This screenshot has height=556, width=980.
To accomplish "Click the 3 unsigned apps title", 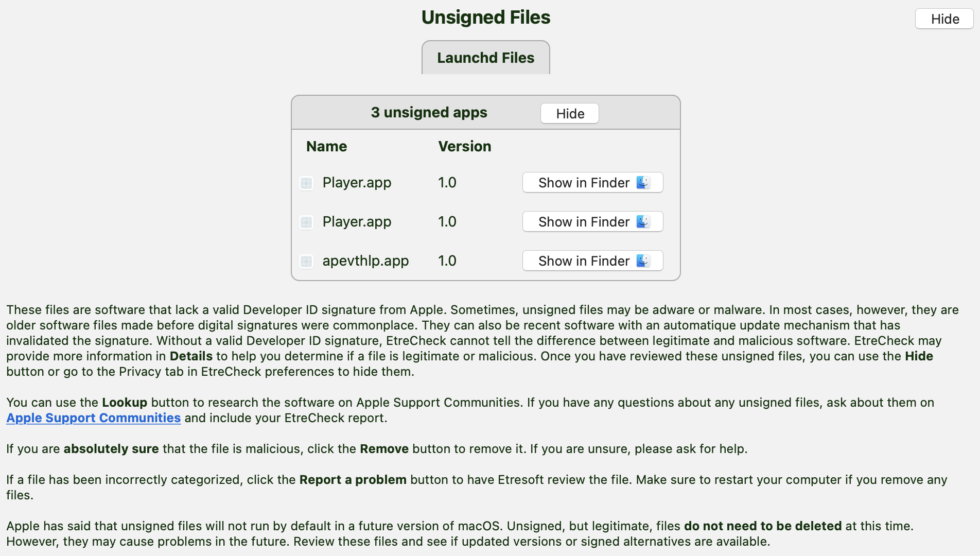I will (429, 112).
